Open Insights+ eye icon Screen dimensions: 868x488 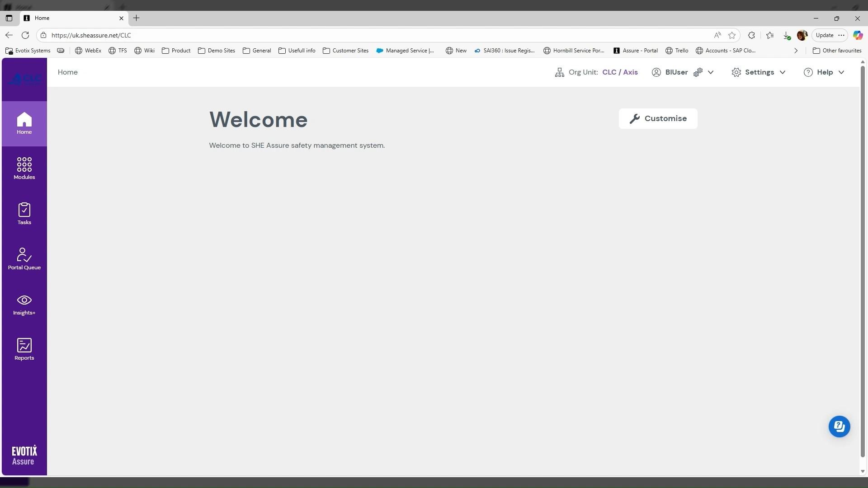point(24,304)
